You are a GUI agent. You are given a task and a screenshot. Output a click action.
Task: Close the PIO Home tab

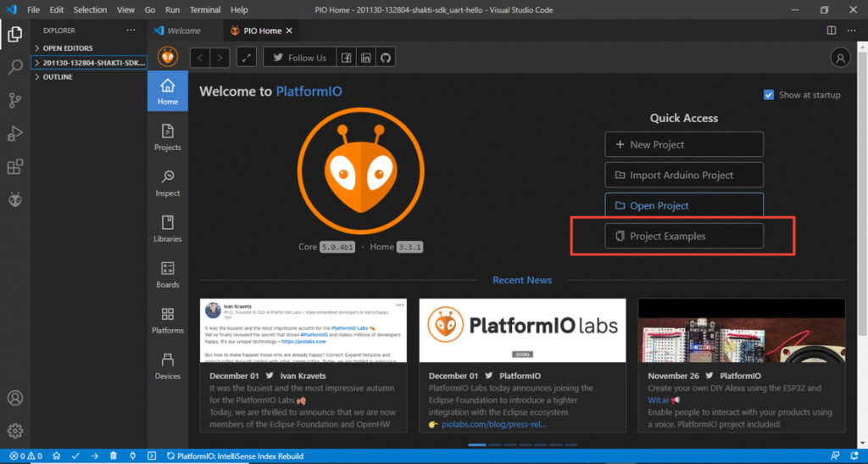coord(289,31)
